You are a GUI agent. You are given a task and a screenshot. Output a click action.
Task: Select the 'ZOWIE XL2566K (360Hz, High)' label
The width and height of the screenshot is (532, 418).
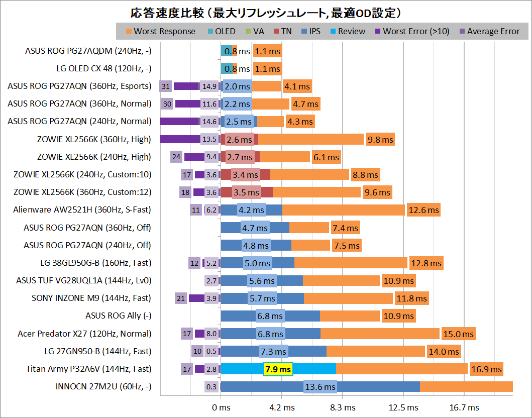pos(94,139)
